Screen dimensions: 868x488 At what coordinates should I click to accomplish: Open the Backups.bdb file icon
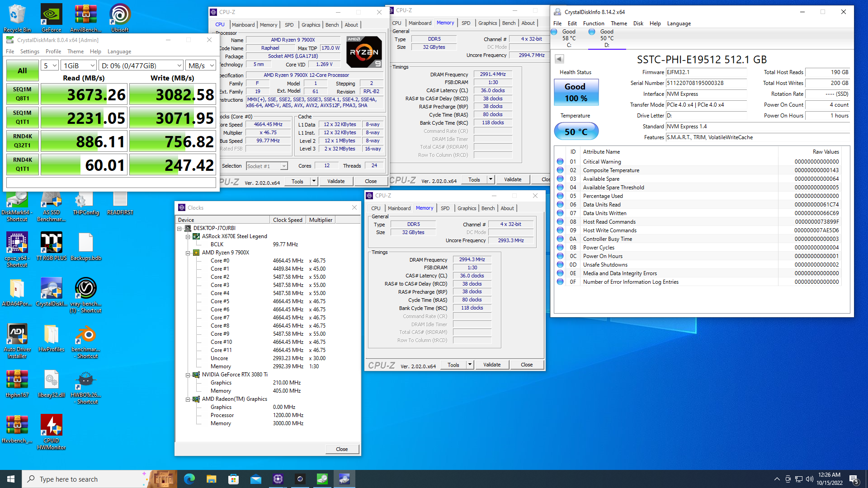(85, 246)
